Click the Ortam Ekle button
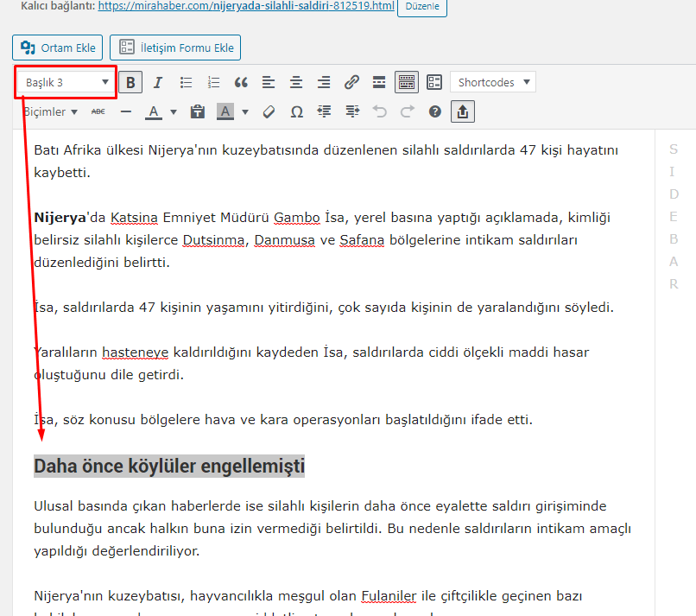Screen dimensions: 696x616 pyautogui.click(x=58, y=48)
